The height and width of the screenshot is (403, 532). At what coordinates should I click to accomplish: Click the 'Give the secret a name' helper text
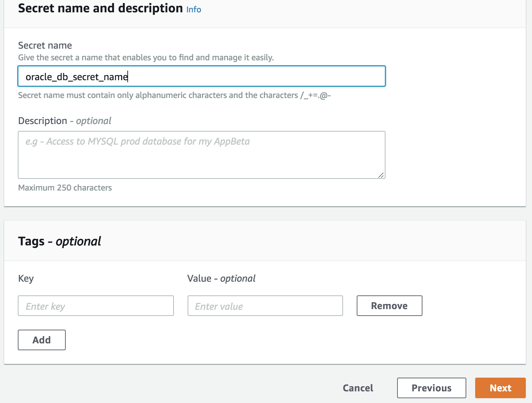(x=146, y=58)
